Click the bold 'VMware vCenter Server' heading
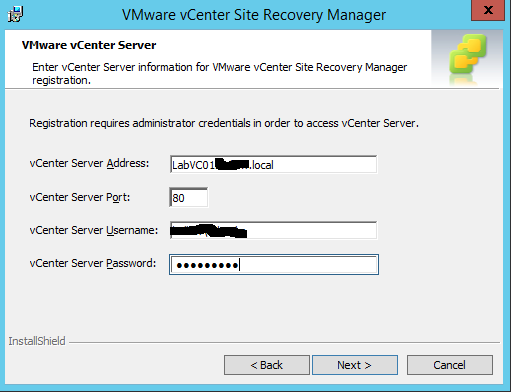 (89, 45)
